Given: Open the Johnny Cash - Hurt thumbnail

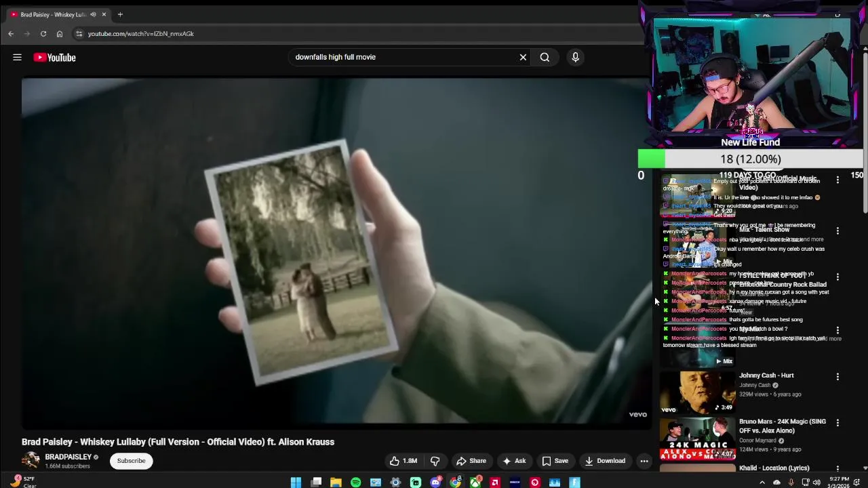Looking at the screenshot, I should 698,392.
